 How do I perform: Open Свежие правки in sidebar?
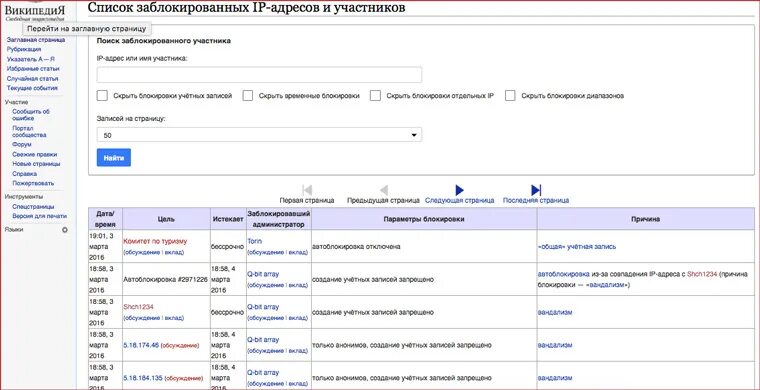click(x=34, y=154)
